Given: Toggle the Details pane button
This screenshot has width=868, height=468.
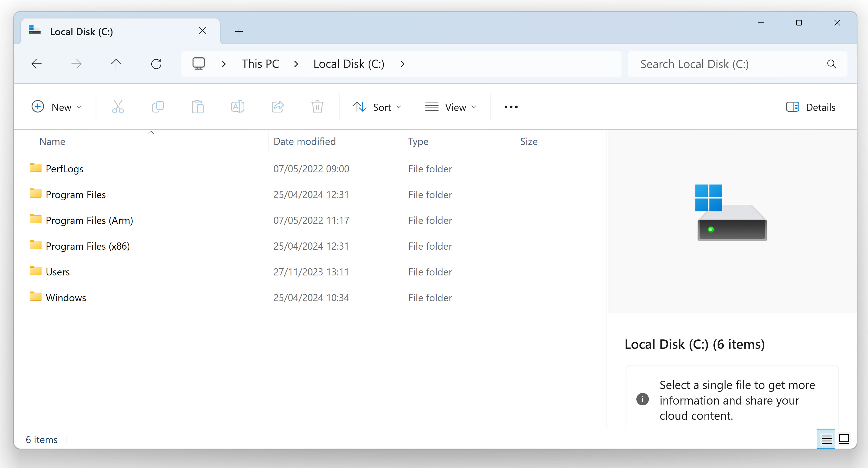Looking at the screenshot, I should pyautogui.click(x=810, y=107).
